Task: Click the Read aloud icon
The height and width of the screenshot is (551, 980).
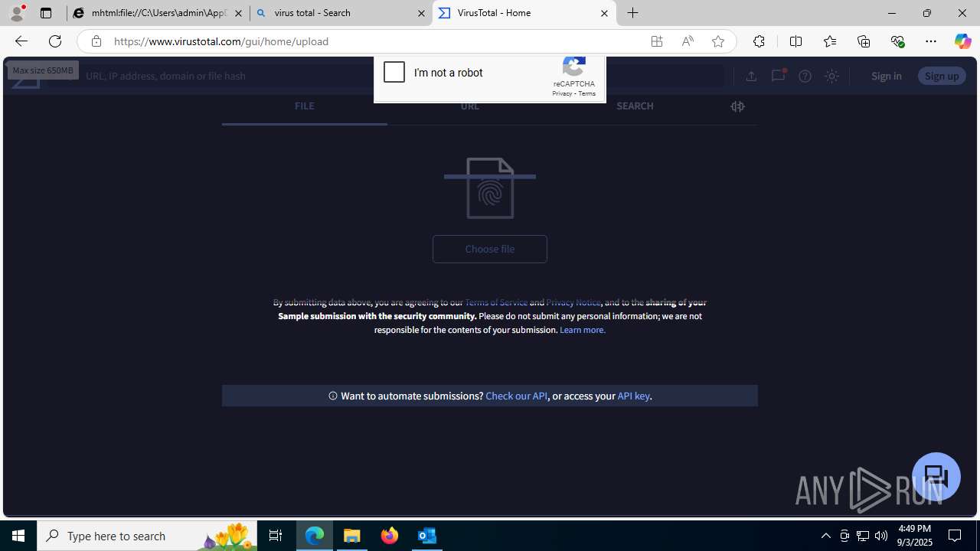Action: click(688, 41)
